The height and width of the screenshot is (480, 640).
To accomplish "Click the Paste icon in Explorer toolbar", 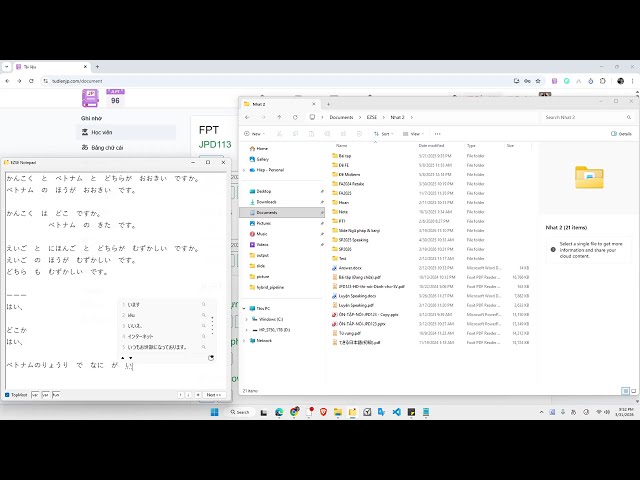I will point(311,134).
